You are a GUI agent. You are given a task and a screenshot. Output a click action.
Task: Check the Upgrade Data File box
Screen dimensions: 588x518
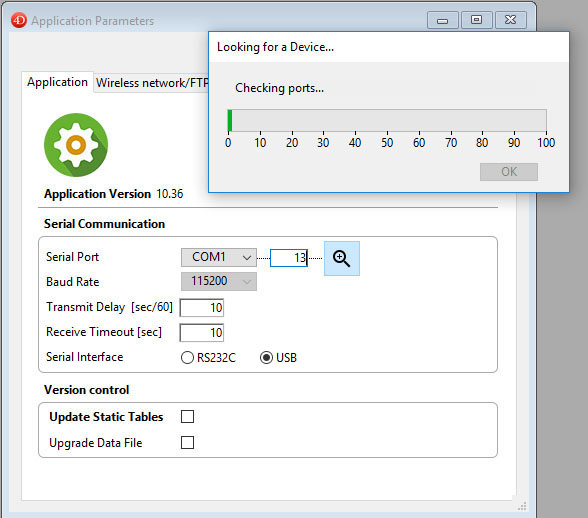[x=188, y=443]
